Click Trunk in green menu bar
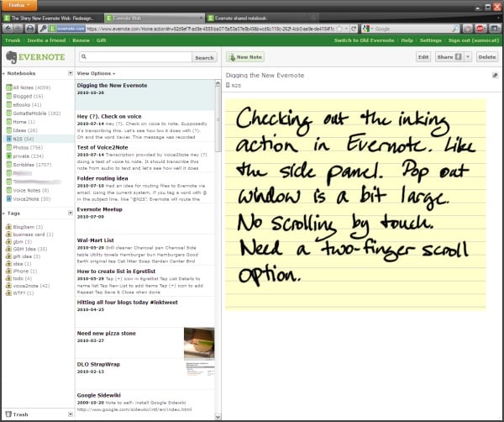The image size is (504, 422). coord(13,40)
